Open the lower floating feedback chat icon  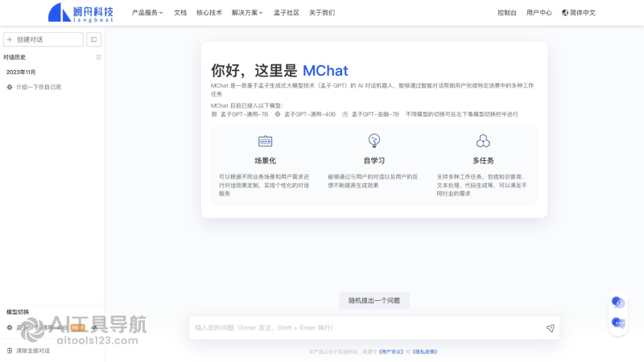coord(618,323)
